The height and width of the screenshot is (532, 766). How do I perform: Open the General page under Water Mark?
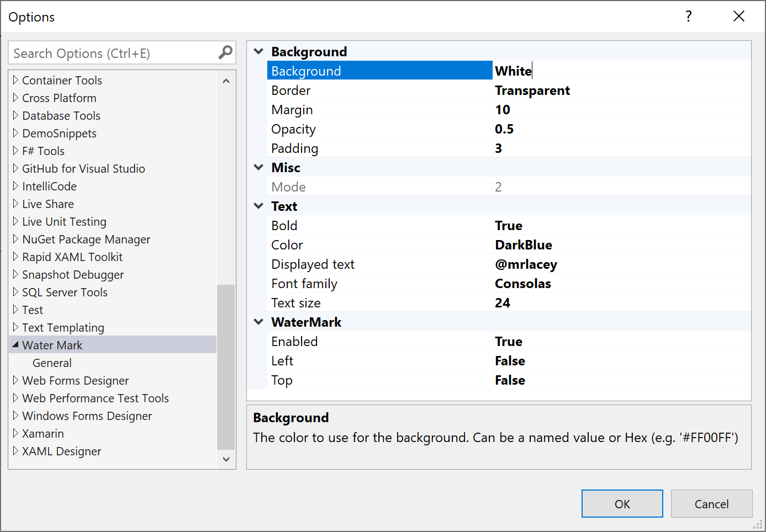(x=52, y=363)
